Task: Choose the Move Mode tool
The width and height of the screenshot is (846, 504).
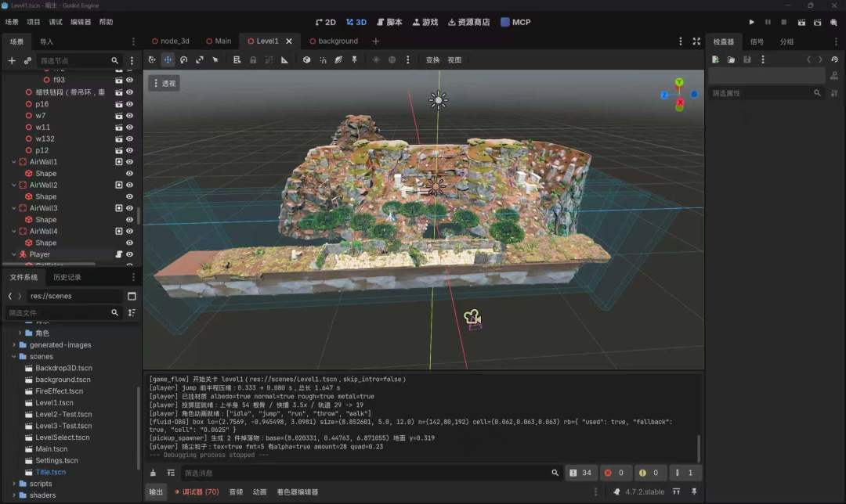Action: [x=168, y=59]
